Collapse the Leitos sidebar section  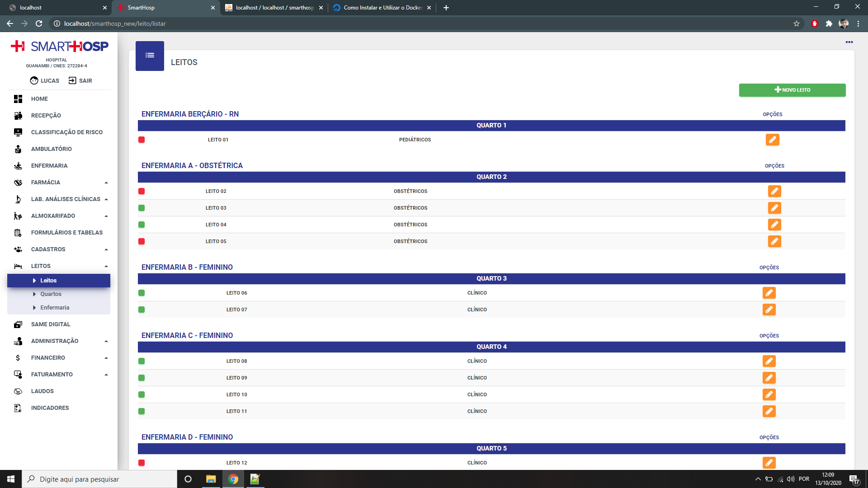tap(106, 266)
